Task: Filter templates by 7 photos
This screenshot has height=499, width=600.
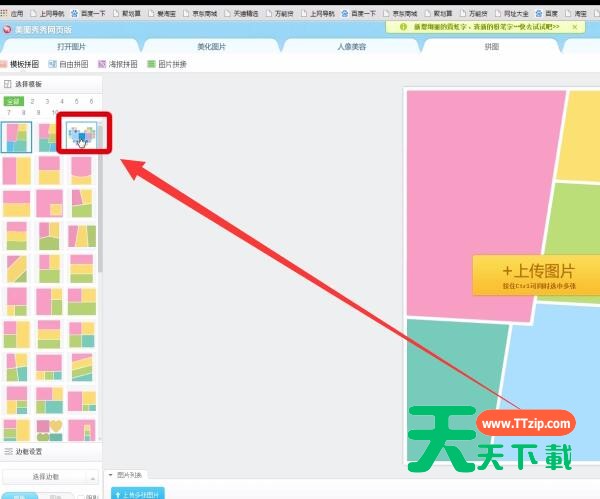Action: click(9, 112)
